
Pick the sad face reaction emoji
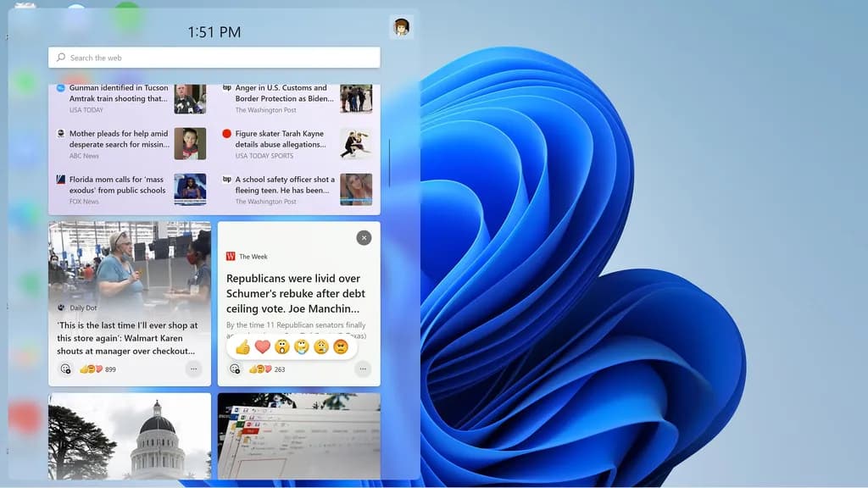[321, 347]
